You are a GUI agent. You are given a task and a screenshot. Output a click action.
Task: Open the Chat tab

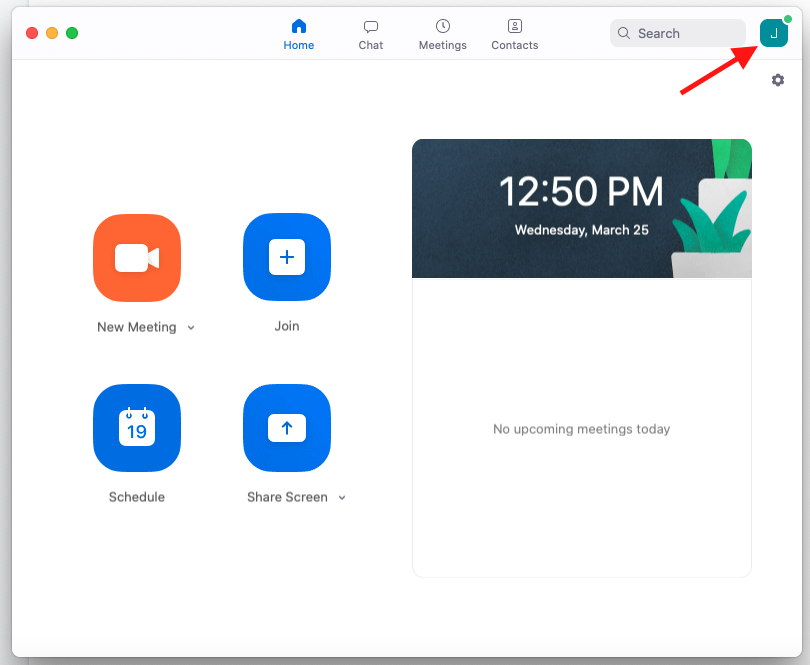tap(371, 34)
